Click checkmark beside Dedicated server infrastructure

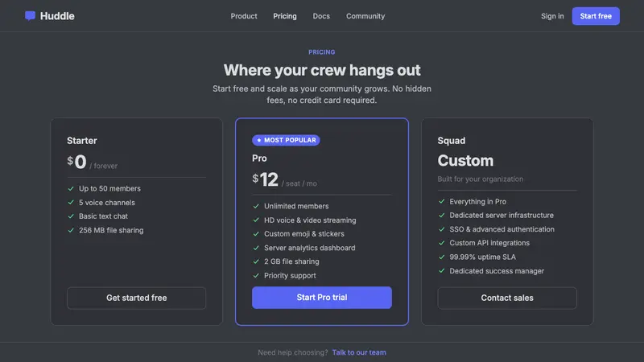click(441, 215)
